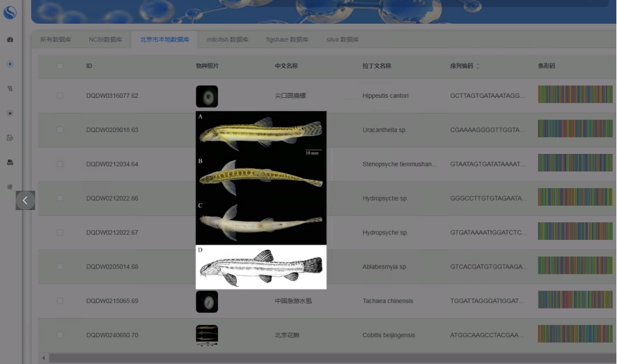
Task: Click the four-squares grid icon in sidebar
Action: [10, 186]
